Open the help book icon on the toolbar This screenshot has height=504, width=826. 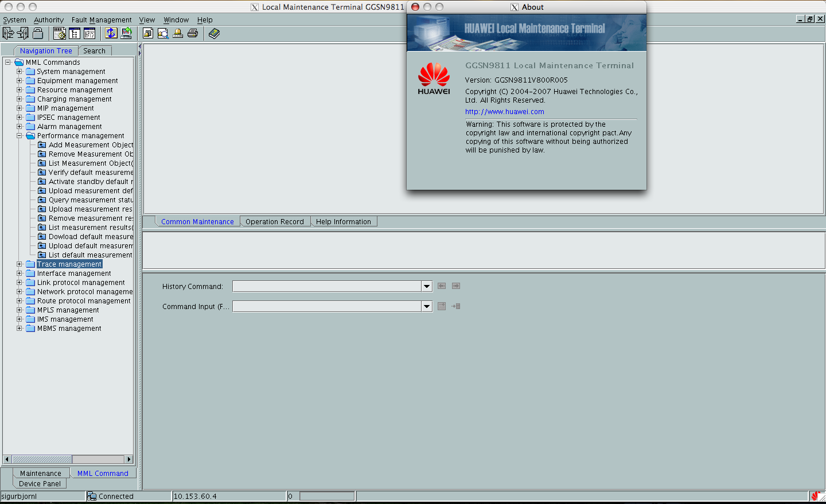[214, 33]
